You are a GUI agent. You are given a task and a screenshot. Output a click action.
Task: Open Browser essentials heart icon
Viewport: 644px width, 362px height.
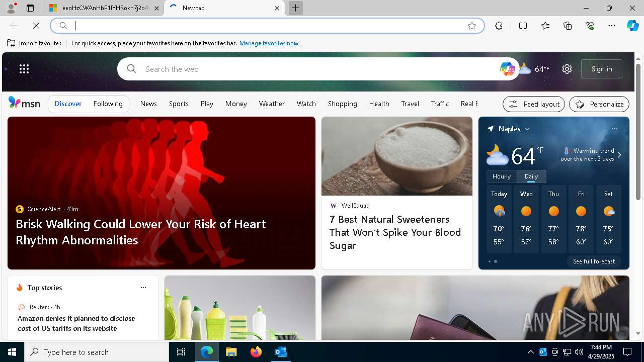tap(590, 26)
